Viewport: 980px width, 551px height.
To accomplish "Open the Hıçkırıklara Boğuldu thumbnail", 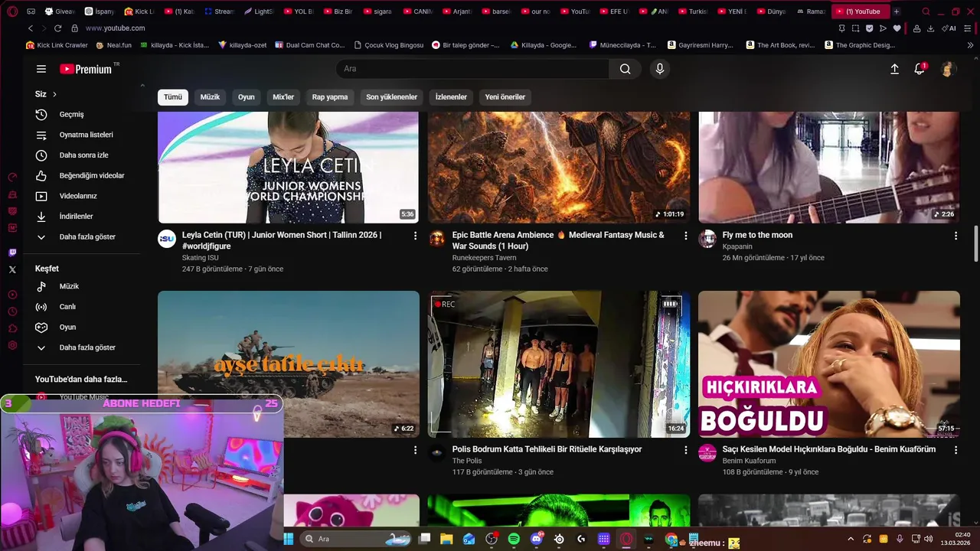I will 829,364.
